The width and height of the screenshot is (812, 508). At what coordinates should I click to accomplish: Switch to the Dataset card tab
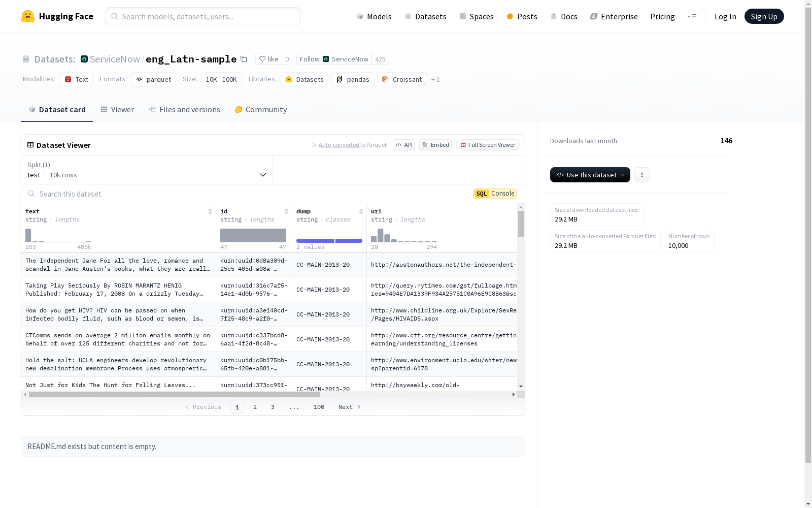click(x=57, y=110)
